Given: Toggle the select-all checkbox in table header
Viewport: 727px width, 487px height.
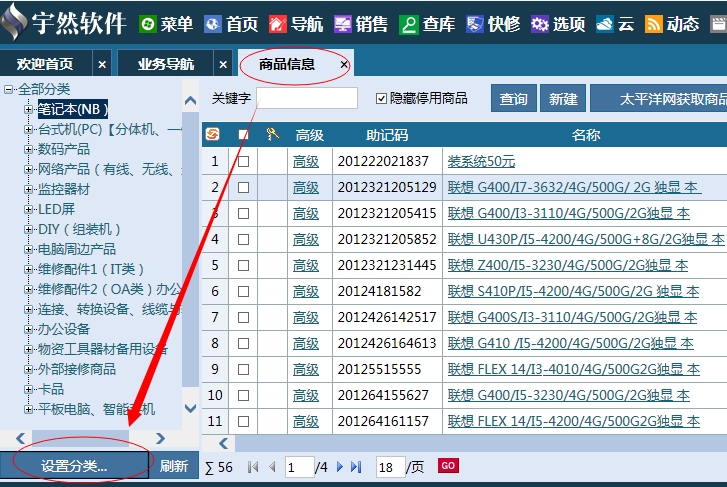Looking at the screenshot, I should [x=243, y=135].
